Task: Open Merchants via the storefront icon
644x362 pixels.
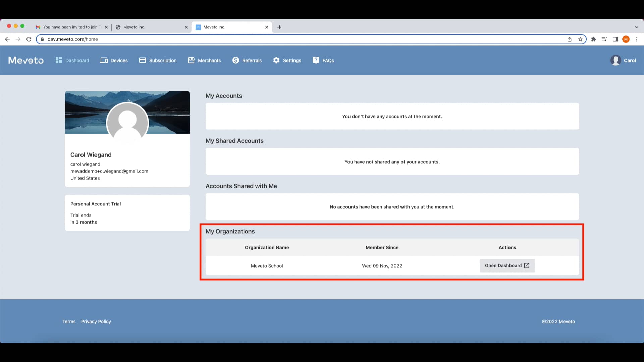Action: pos(191,60)
